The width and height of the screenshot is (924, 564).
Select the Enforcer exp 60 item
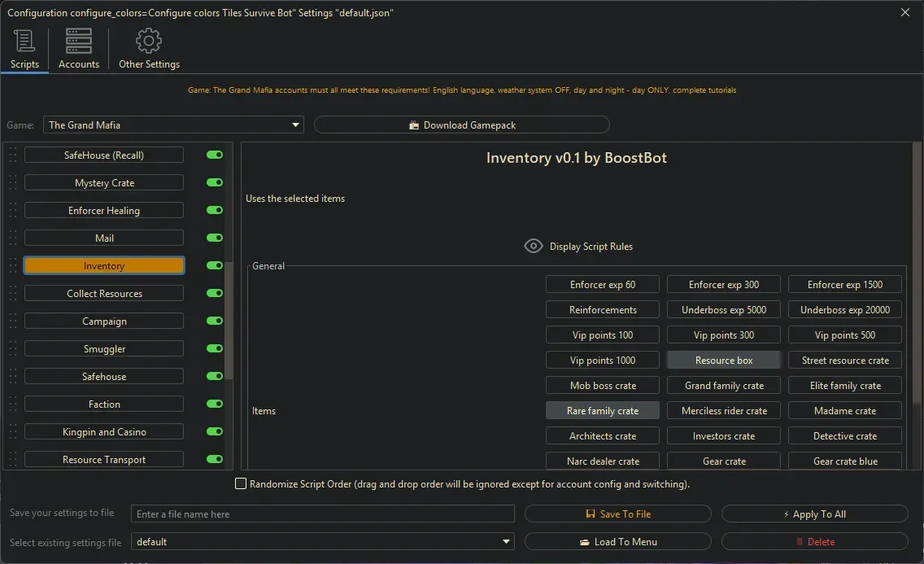pyautogui.click(x=602, y=285)
